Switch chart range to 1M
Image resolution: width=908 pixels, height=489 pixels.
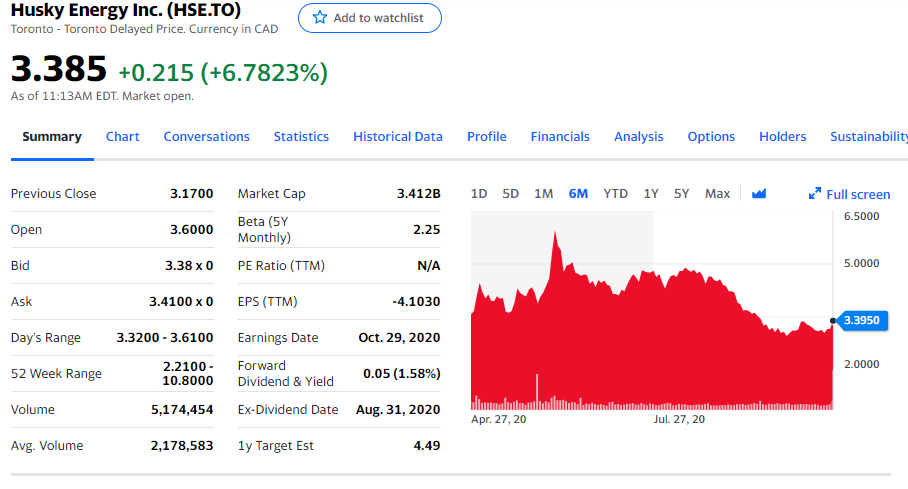(x=543, y=194)
